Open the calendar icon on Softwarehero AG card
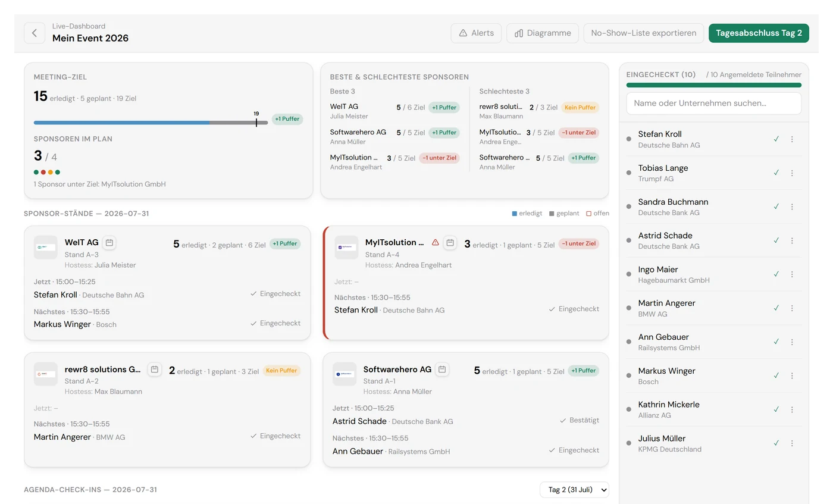The height and width of the screenshot is (504, 833). [x=442, y=370]
